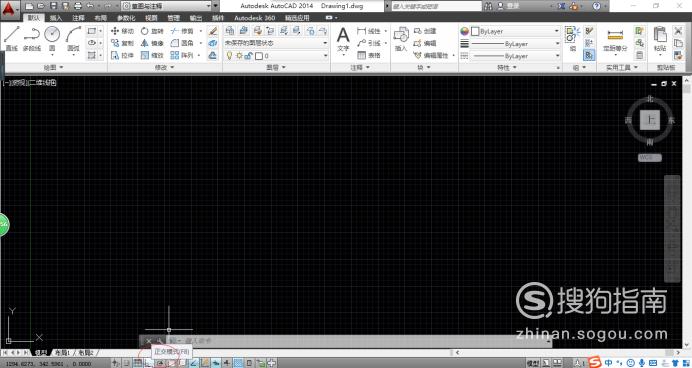Click the Insert block (插入) icon
692x368 pixels.
click(x=401, y=39)
